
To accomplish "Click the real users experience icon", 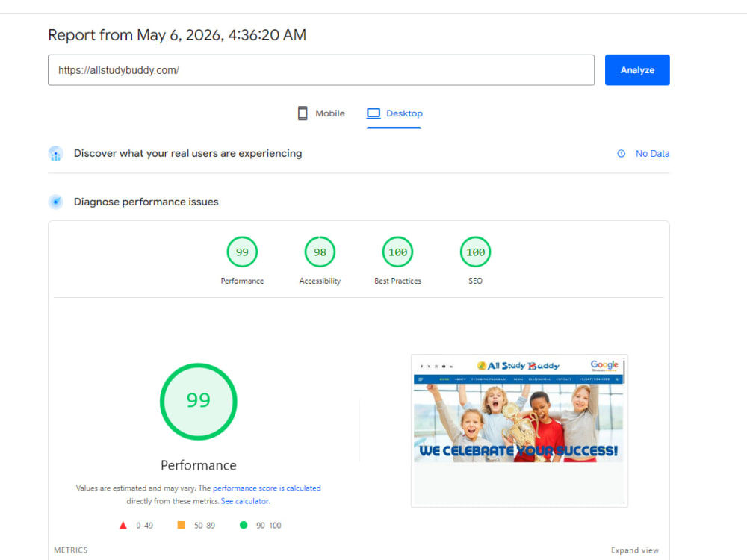I will click(x=56, y=153).
